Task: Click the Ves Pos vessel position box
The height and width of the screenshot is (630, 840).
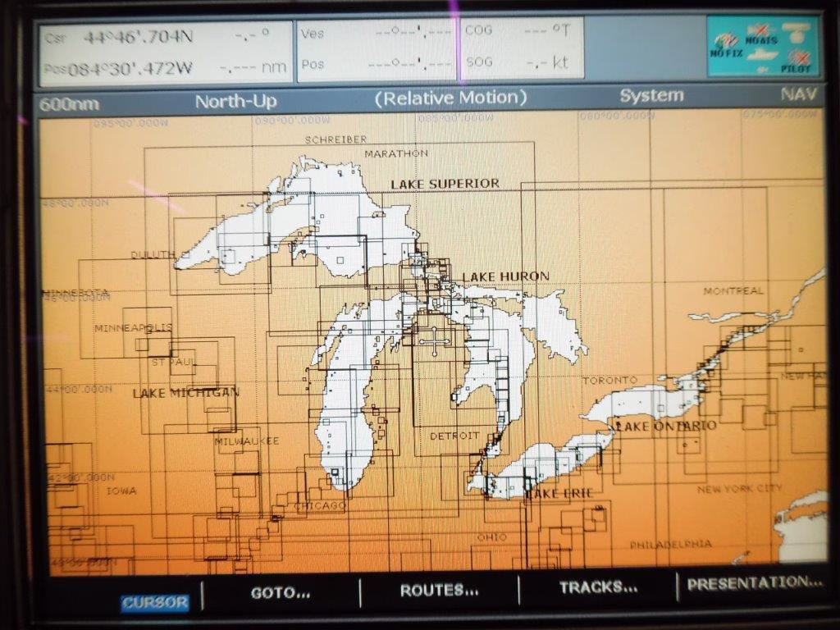Action: tap(377, 49)
